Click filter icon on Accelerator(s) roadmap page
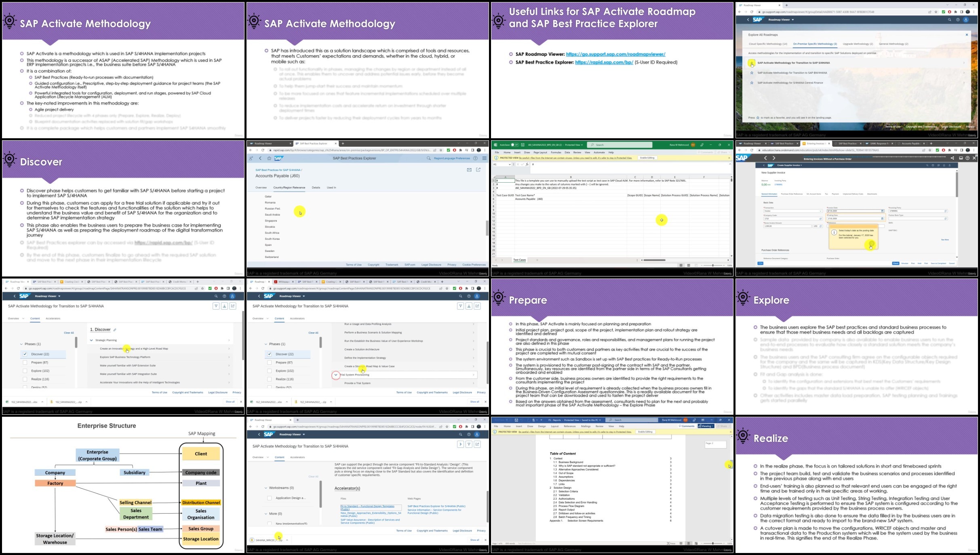The image size is (980, 555). pos(469,444)
